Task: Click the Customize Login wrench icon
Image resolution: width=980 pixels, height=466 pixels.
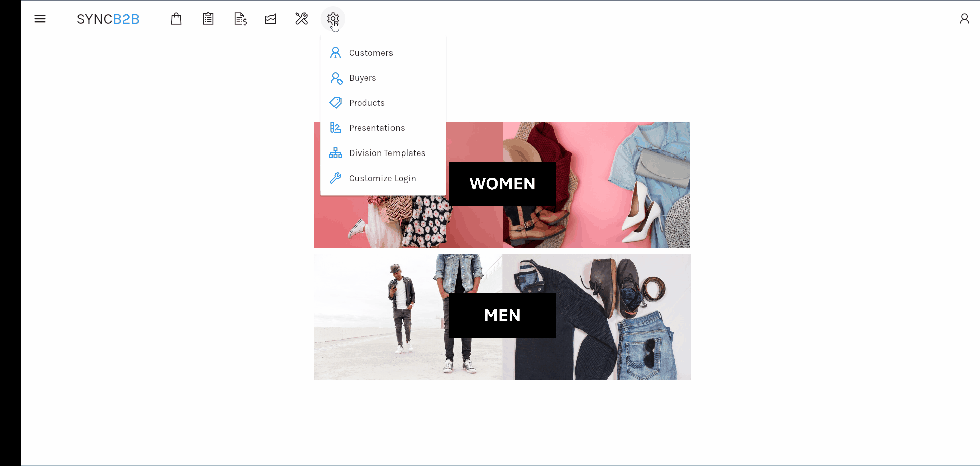Action: click(x=336, y=178)
